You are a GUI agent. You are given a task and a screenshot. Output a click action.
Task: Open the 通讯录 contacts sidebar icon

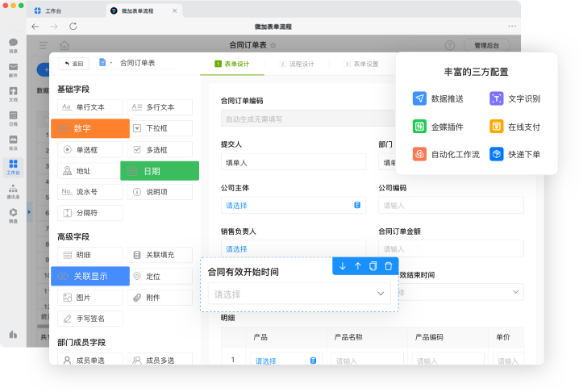13,191
